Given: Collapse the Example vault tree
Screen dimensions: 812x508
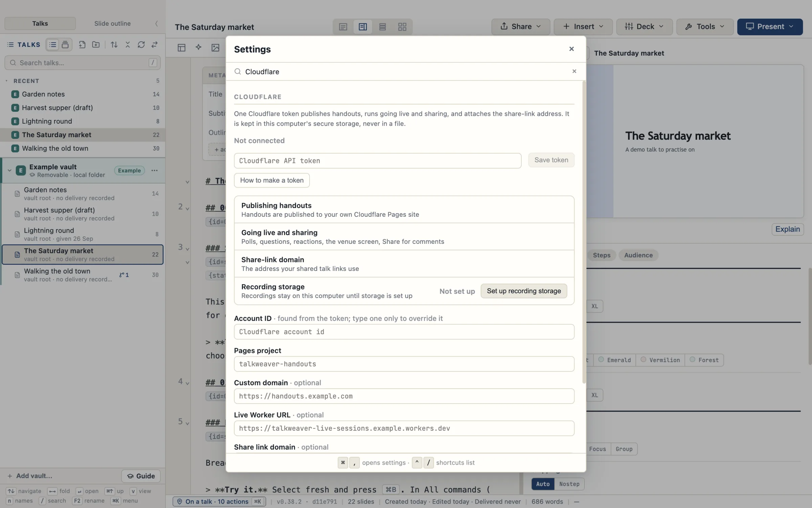Looking at the screenshot, I should point(9,171).
